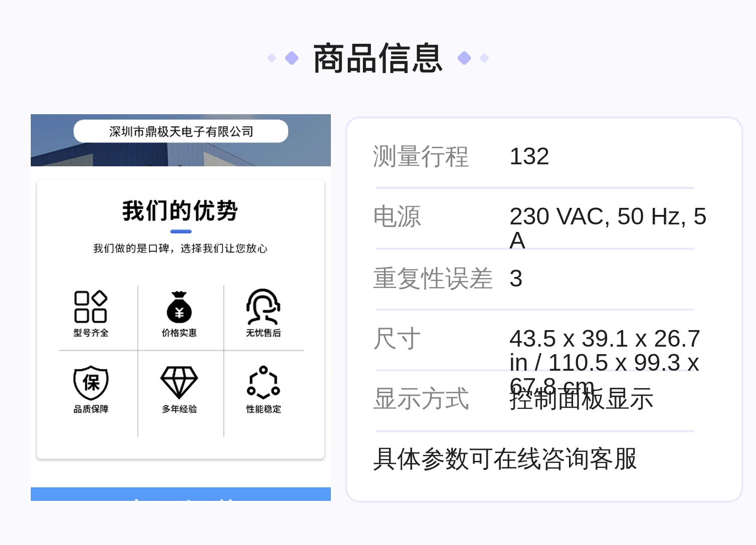The height and width of the screenshot is (545, 756).
Task: Tap the 品质保障 shield icon
Action: [91, 383]
